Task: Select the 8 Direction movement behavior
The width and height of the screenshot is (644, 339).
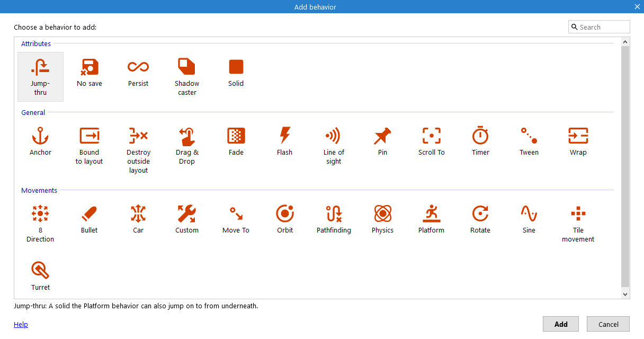Action: click(40, 224)
